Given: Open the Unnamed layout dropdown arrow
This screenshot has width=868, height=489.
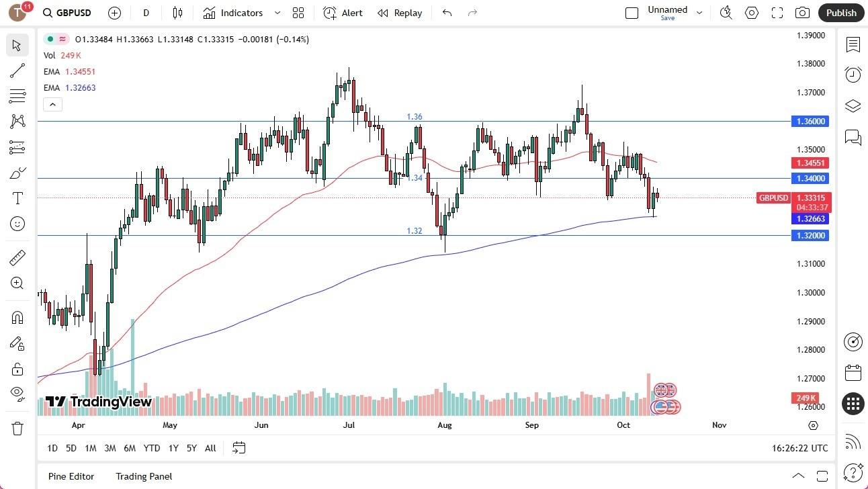Looking at the screenshot, I should point(699,13).
